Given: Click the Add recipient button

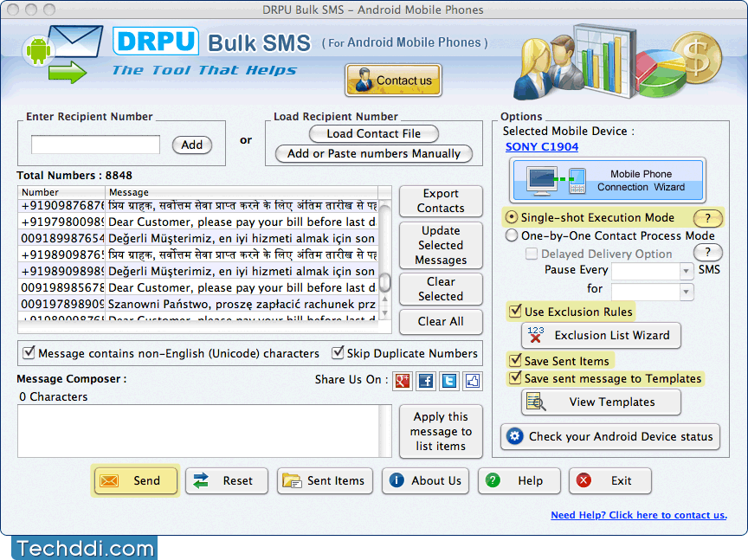Looking at the screenshot, I should [192, 145].
